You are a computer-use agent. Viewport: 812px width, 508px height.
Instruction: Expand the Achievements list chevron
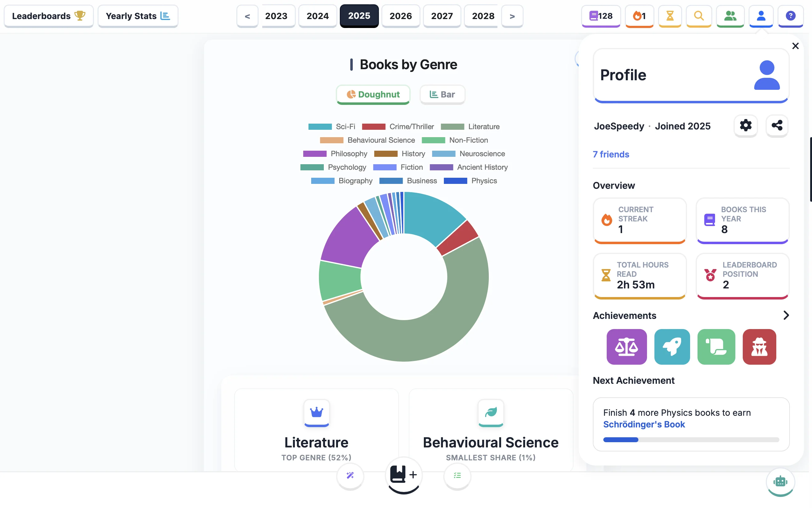(786, 315)
